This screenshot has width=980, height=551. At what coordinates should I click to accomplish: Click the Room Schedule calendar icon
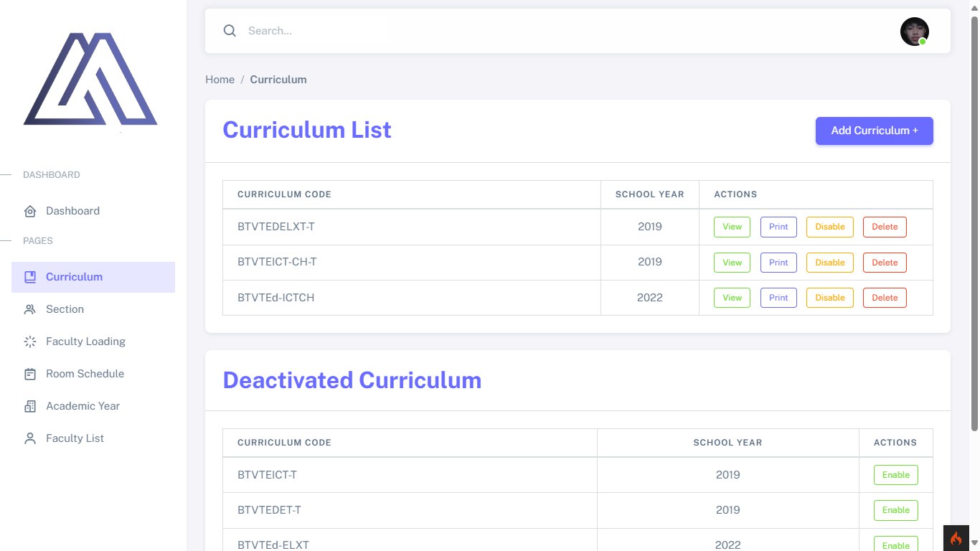click(30, 374)
